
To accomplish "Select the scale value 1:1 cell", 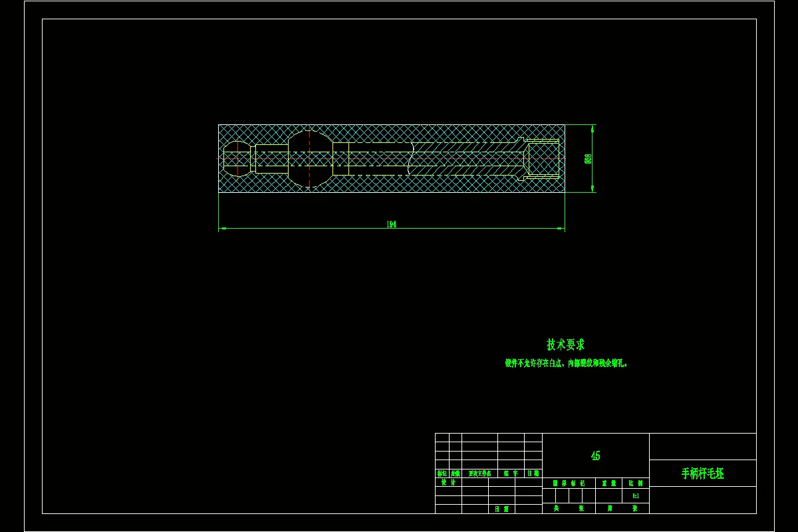I will coord(636,496).
